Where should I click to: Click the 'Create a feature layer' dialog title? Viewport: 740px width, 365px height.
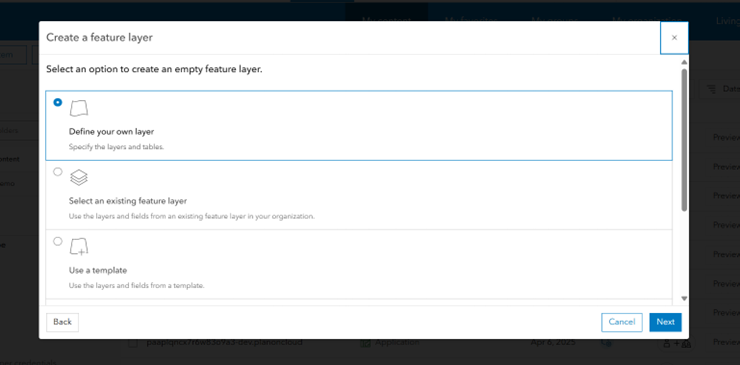click(99, 38)
